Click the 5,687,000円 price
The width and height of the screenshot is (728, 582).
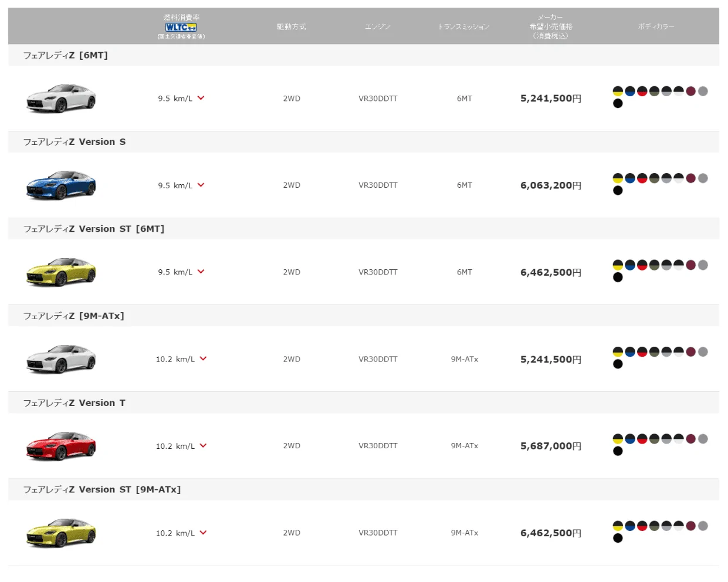[x=551, y=446]
